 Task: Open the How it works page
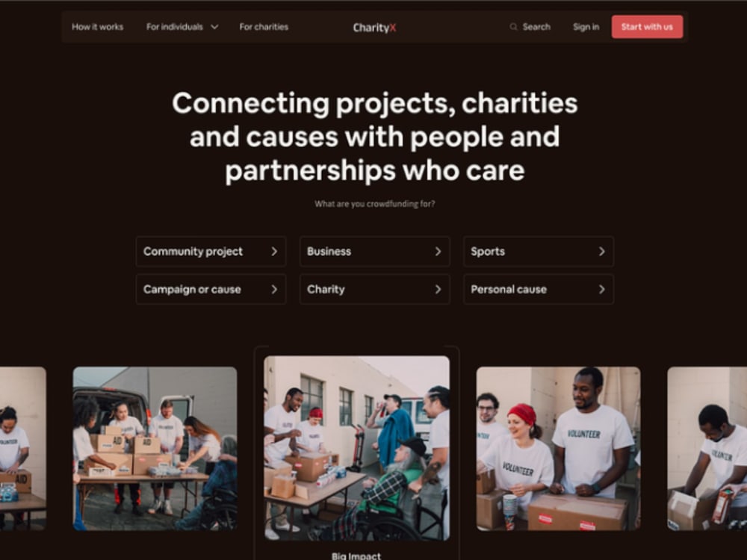point(97,27)
